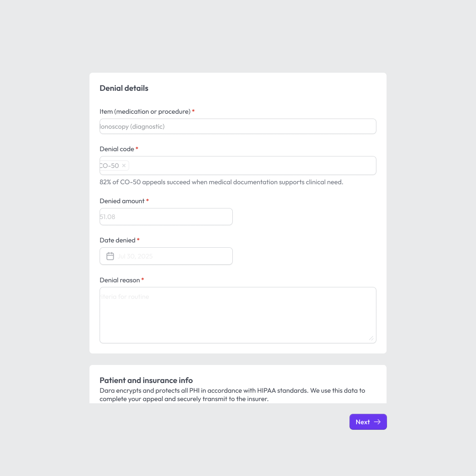This screenshot has height=476, width=476.
Task: Click the Item (medication or procedure) label
Action: pos(145,112)
